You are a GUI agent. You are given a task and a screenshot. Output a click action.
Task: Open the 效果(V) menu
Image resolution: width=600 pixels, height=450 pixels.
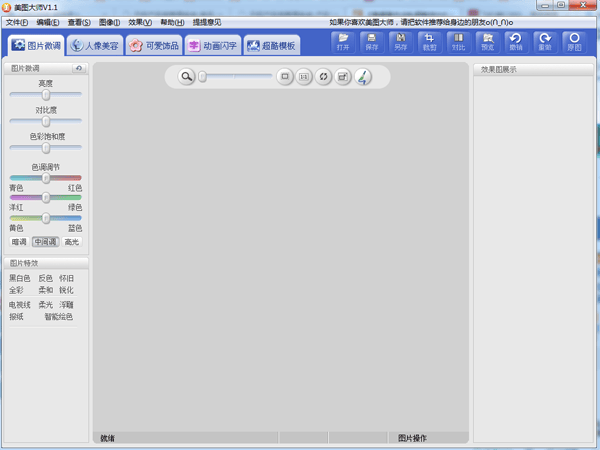(140, 22)
